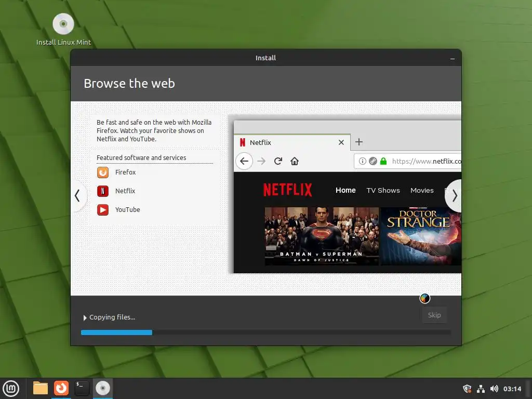Click the Netflix label in featured list
This screenshot has height=399, width=532.
point(125,191)
